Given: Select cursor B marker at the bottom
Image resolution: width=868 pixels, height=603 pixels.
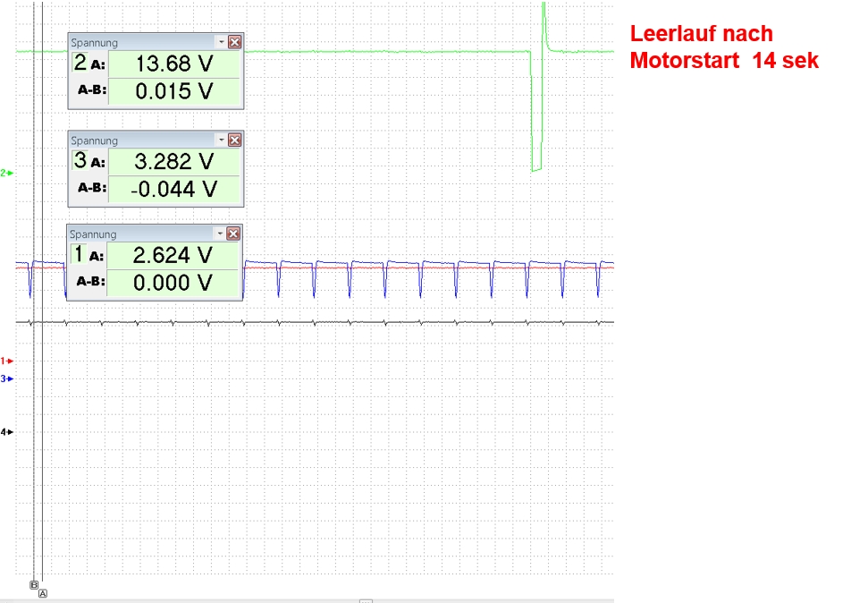Looking at the screenshot, I should (34, 585).
